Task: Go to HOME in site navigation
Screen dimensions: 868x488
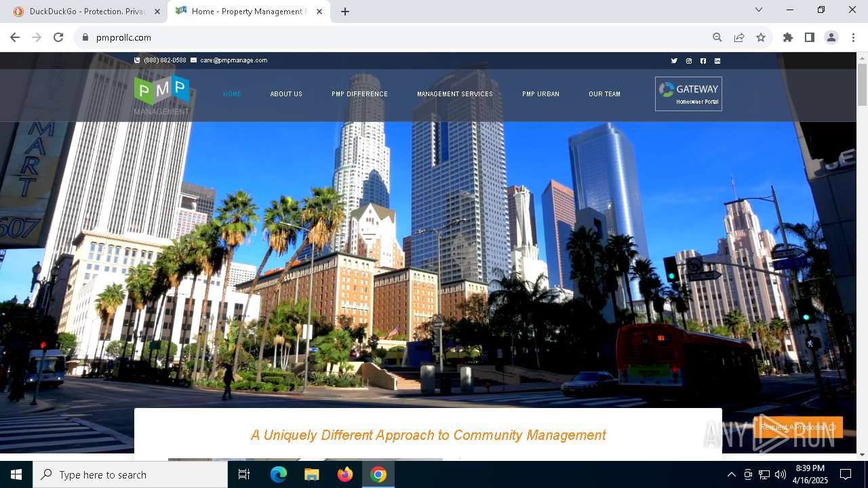Action: point(233,94)
